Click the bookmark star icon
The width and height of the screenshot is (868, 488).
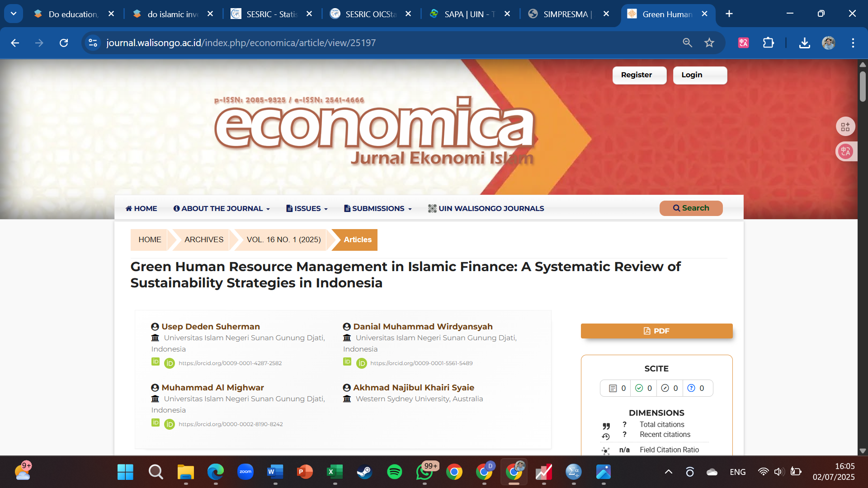click(x=709, y=43)
